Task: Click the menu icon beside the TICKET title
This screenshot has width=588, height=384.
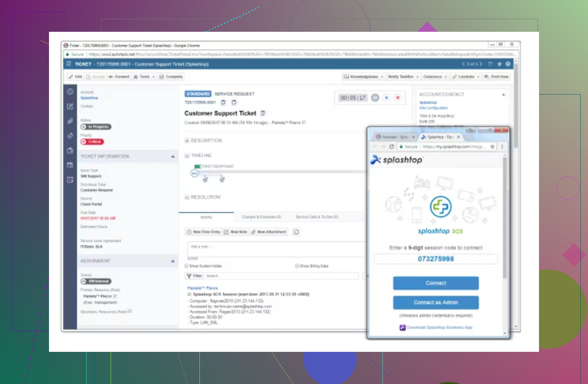Action: [x=69, y=64]
